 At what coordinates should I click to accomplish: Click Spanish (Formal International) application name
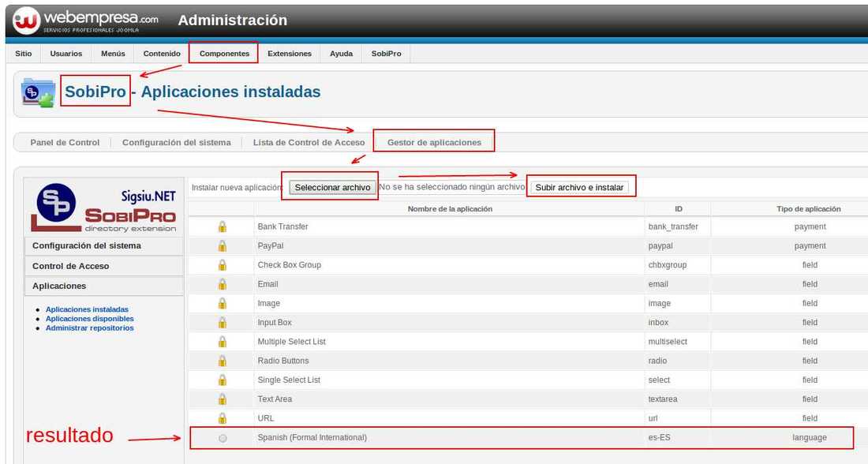(x=312, y=437)
